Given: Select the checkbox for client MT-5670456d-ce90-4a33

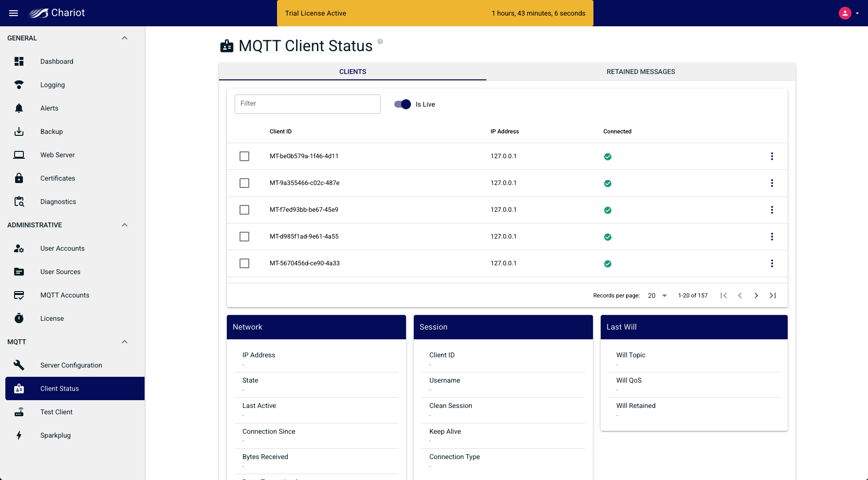Looking at the screenshot, I should (244, 263).
